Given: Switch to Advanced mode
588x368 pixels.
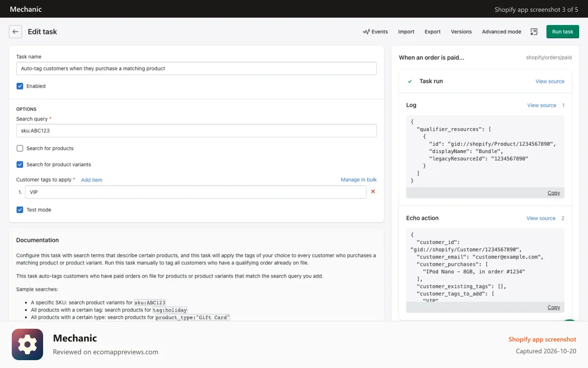Looking at the screenshot, I should click(x=501, y=31).
